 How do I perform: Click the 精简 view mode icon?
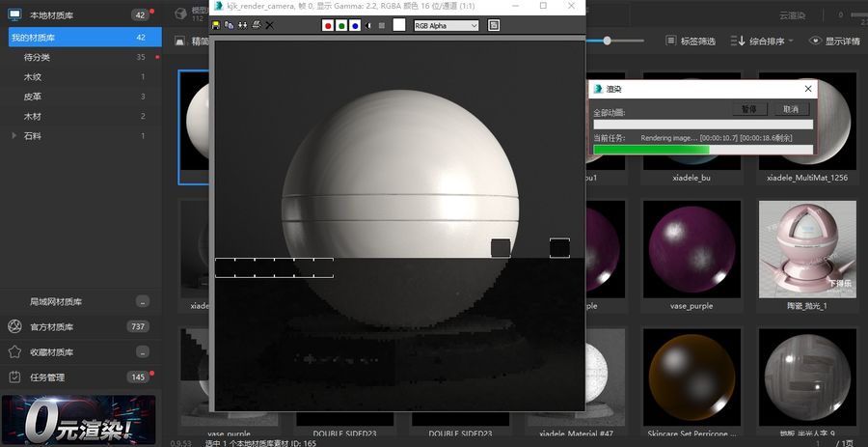(x=179, y=41)
